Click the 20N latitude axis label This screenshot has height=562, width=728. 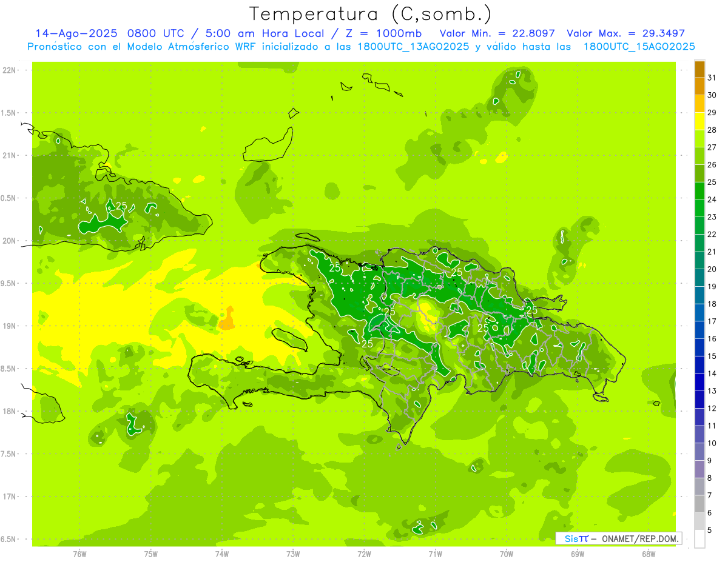(x=9, y=241)
